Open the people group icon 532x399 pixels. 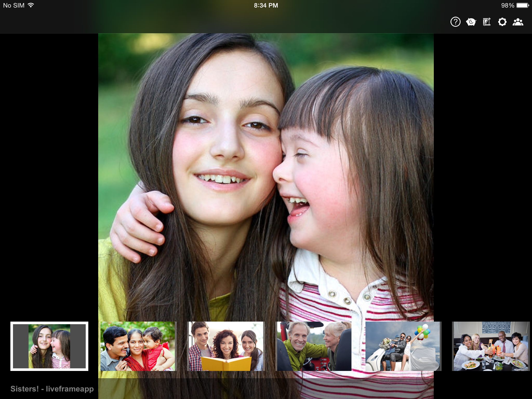pyautogui.click(x=518, y=22)
